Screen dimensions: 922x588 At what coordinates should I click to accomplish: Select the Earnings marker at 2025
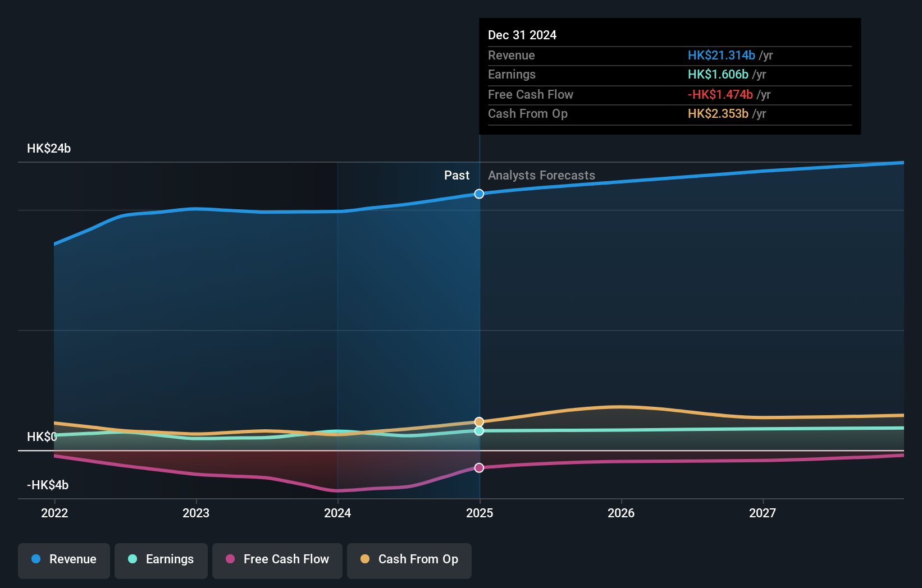pos(479,431)
